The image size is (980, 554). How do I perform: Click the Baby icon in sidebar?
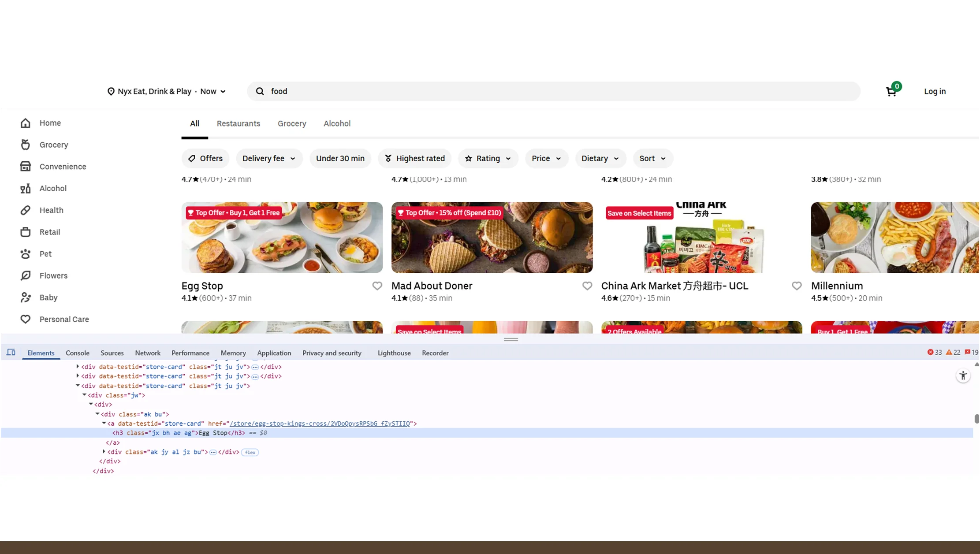click(x=26, y=297)
